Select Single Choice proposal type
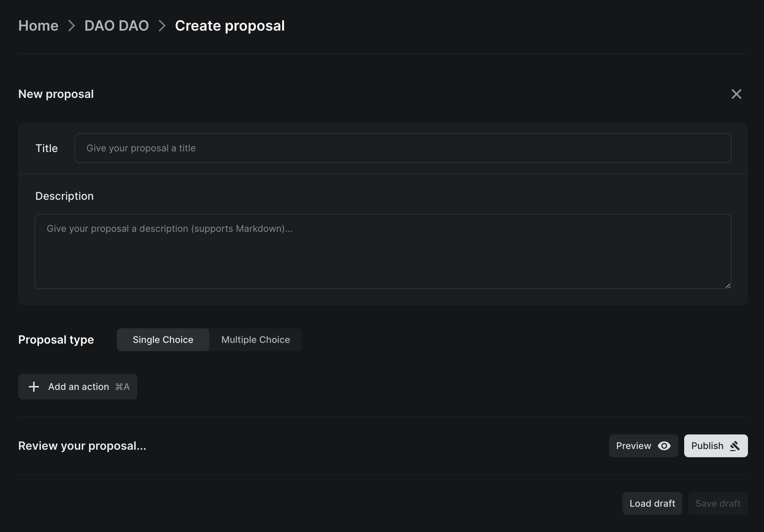This screenshot has height=532, width=764. pyautogui.click(x=163, y=340)
